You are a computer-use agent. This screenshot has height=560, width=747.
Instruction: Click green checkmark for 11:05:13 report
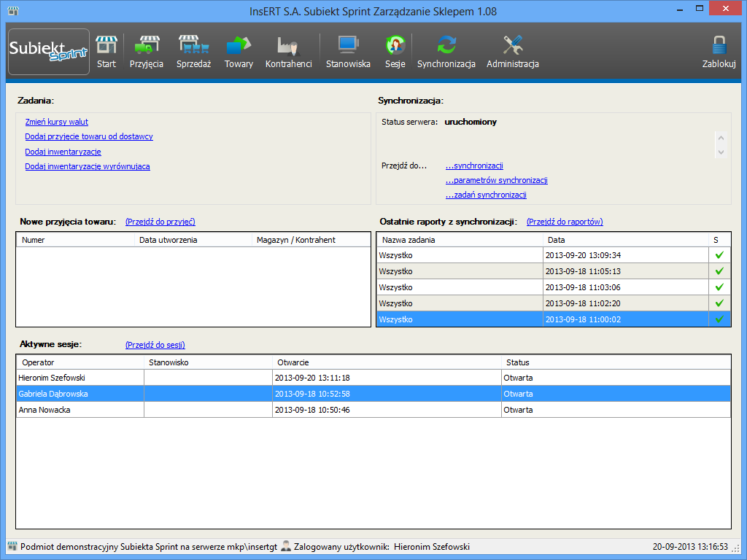(719, 271)
